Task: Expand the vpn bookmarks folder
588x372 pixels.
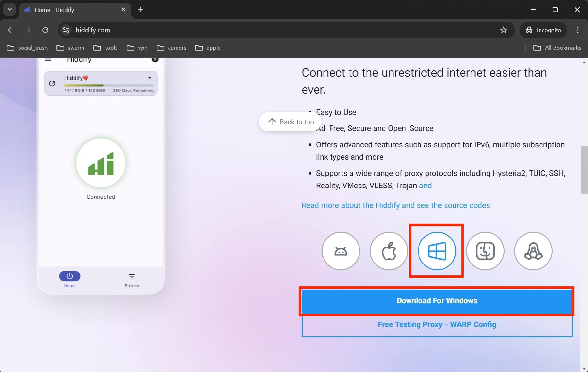Action: coord(137,48)
